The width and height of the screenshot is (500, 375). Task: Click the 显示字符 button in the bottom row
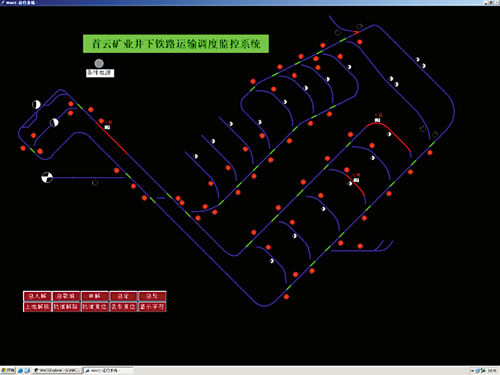coord(152,307)
